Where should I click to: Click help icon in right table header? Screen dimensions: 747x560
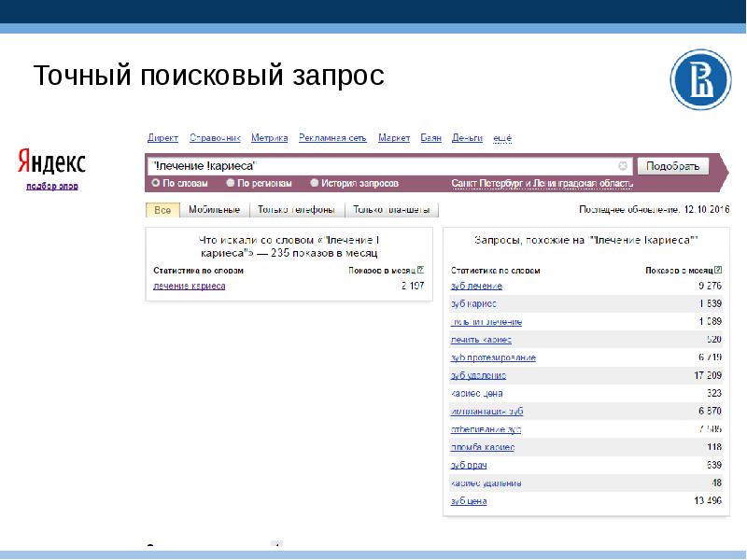719,271
